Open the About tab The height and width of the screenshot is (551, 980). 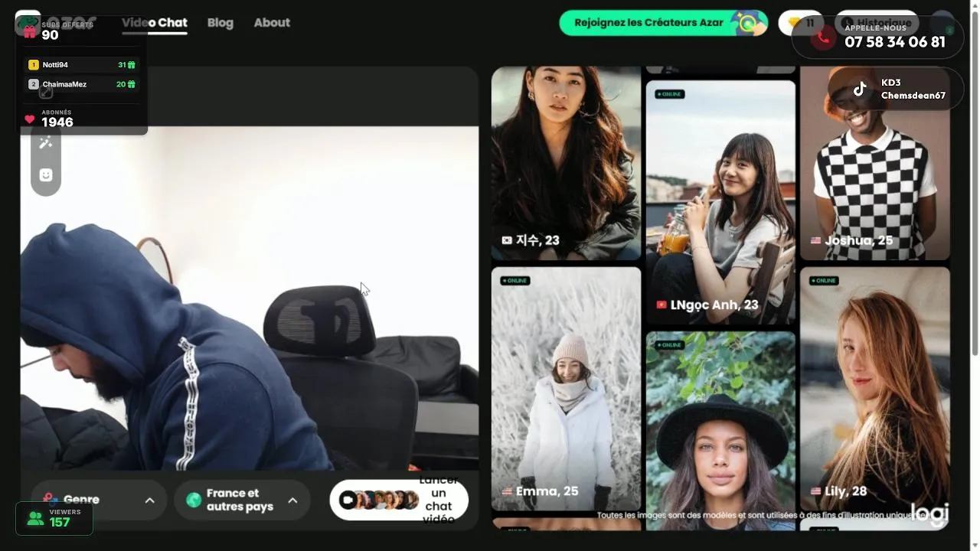tap(272, 23)
